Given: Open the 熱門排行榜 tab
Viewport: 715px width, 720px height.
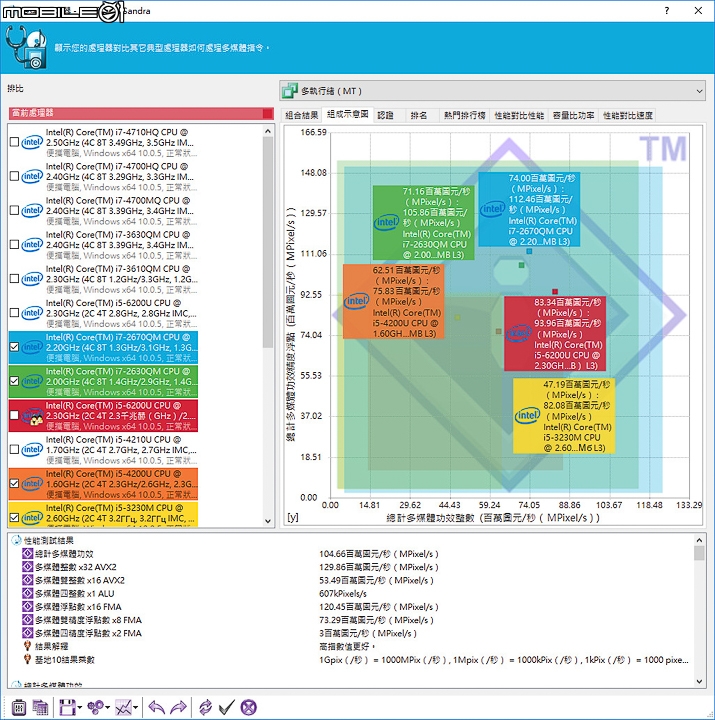Looking at the screenshot, I should click(465, 115).
